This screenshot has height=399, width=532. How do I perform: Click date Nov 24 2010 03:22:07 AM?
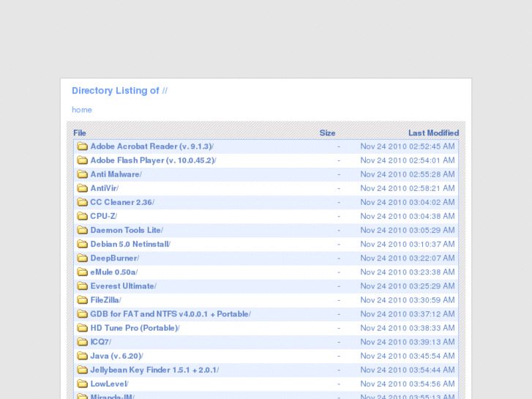408,258
